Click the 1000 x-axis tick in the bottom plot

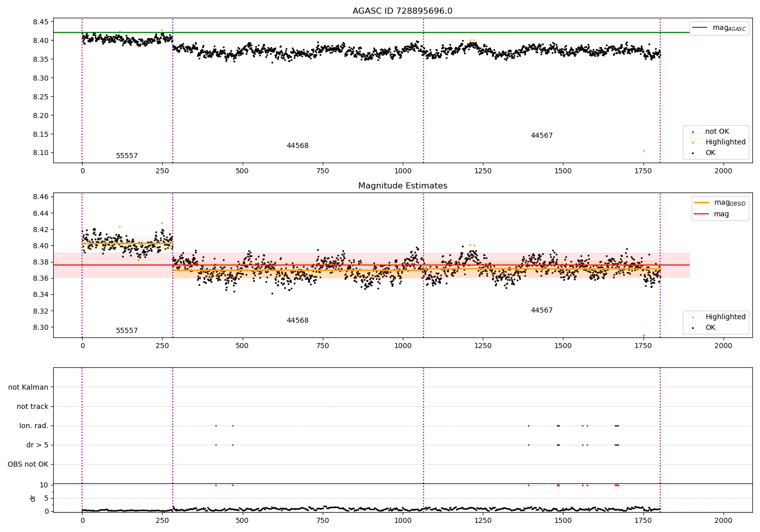point(403,520)
